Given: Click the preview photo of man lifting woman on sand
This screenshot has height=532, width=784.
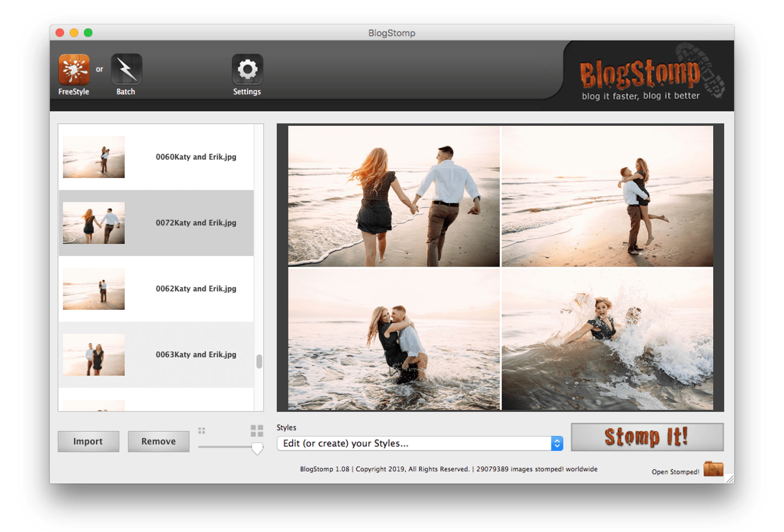Looking at the screenshot, I should (x=607, y=196).
